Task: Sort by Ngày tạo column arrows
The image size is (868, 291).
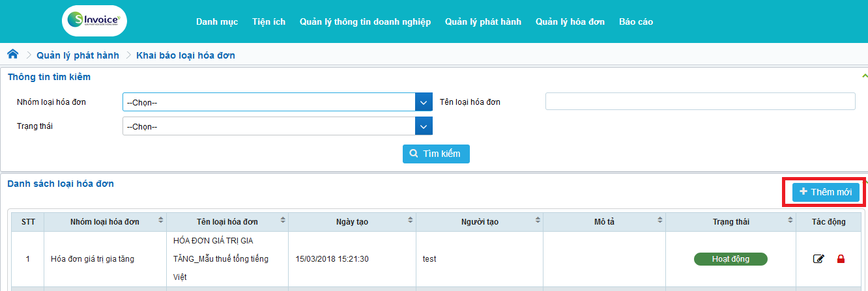Action: click(410, 221)
